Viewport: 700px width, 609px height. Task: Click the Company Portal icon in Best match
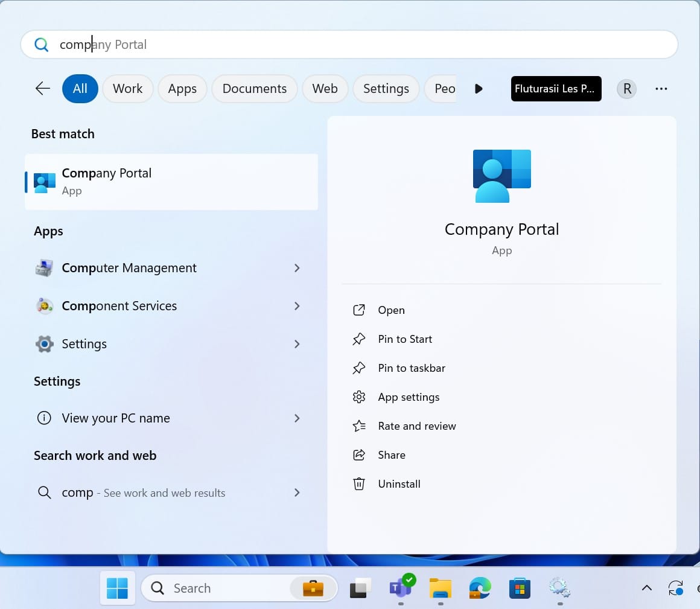click(x=45, y=183)
